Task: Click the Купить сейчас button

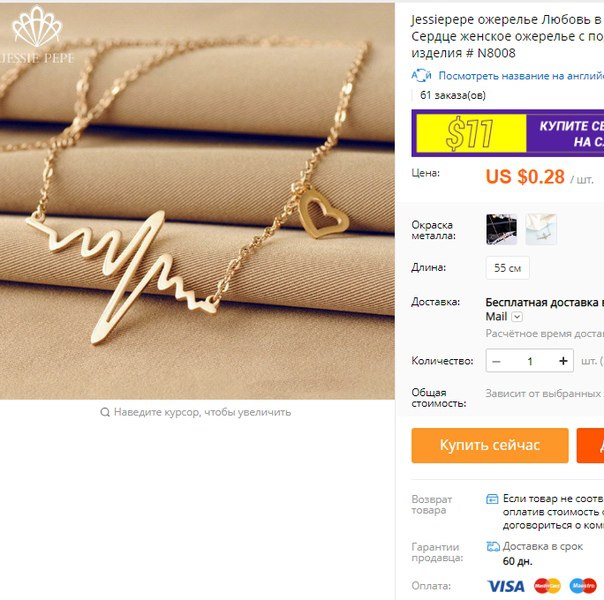Action: click(490, 445)
